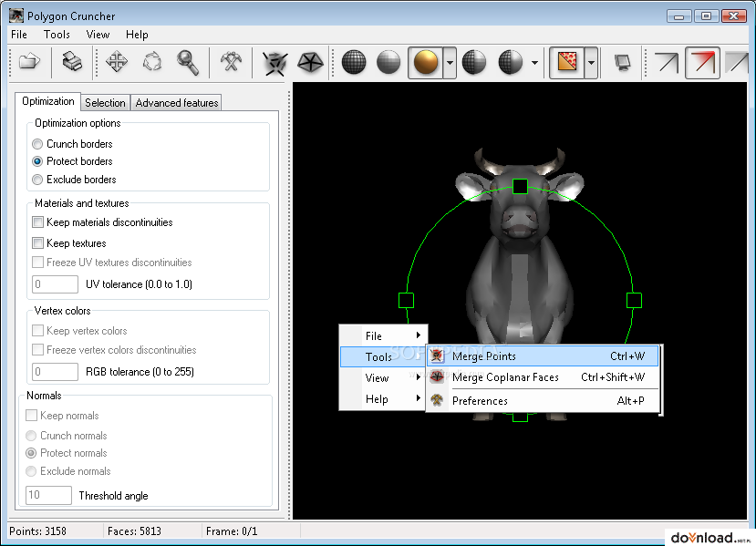The image size is (756, 546).
Task: Switch to flat shaded sphere mode
Action: [x=388, y=62]
